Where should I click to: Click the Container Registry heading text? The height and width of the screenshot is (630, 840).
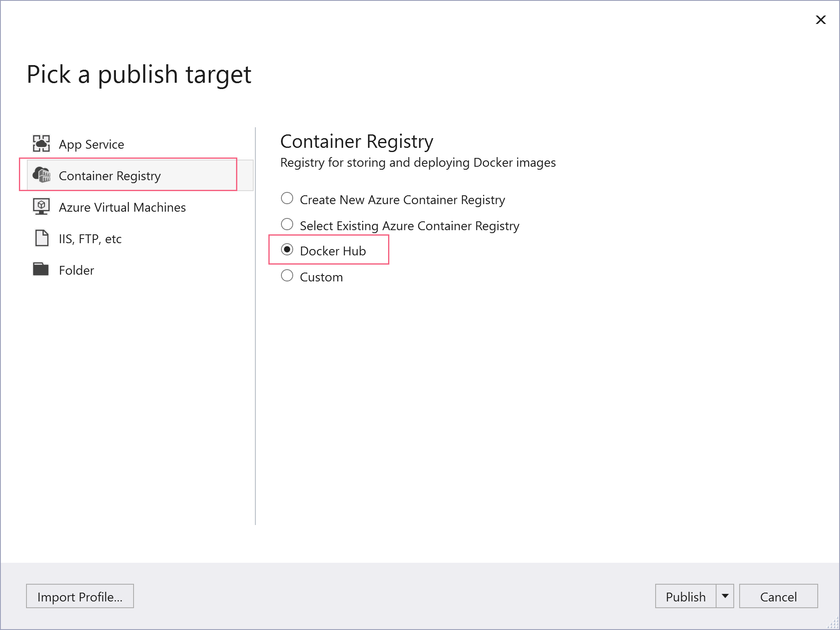[357, 142]
